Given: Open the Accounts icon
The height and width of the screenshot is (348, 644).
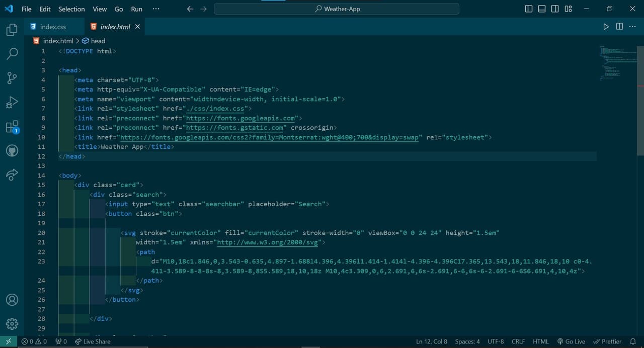Looking at the screenshot, I should (12, 299).
